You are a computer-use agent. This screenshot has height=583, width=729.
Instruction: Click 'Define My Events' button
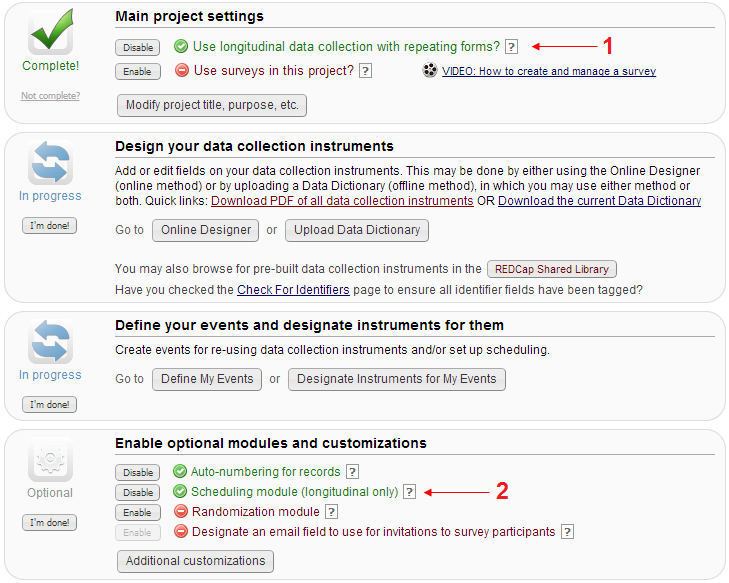pos(207,379)
